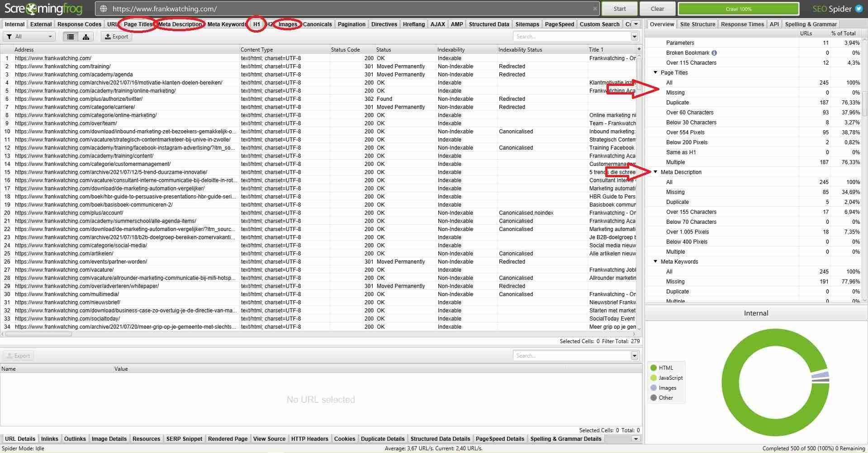Click JavaScript legend swatch
The height and width of the screenshot is (453, 868).
tap(653, 378)
